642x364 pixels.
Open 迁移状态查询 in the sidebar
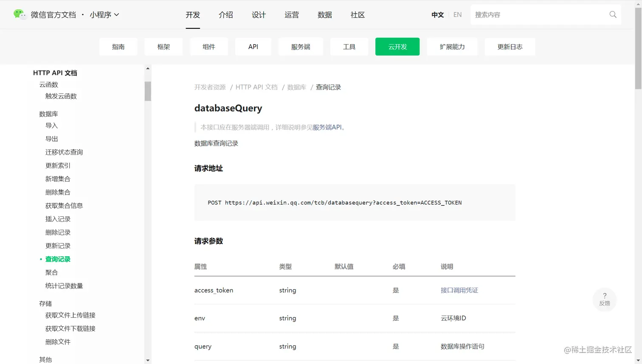(x=64, y=152)
